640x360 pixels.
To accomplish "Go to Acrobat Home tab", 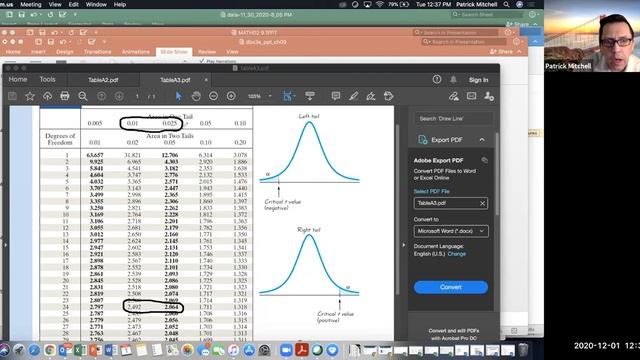I will pos(18,80).
